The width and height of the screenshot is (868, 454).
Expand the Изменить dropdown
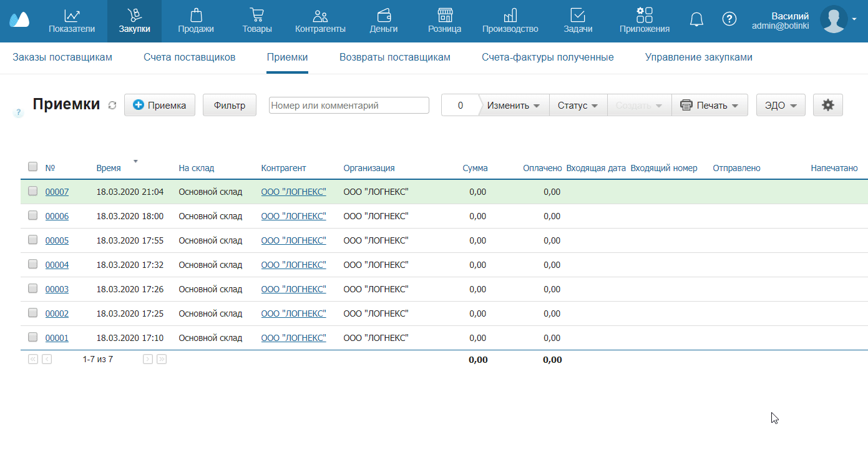pyautogui.click(x=514, y=106)
